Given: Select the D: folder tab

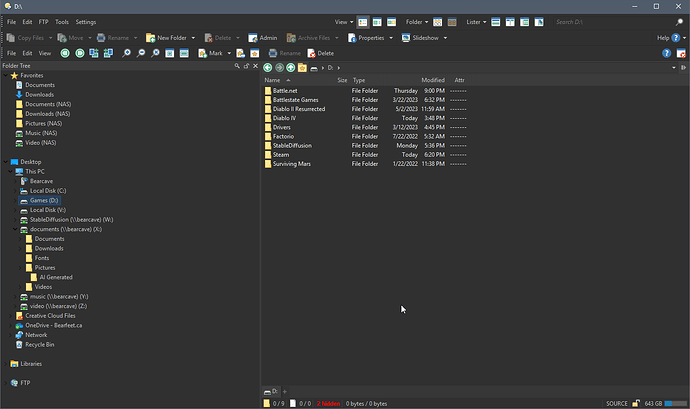Looking at the screenshot, I should tap(271, 391).
